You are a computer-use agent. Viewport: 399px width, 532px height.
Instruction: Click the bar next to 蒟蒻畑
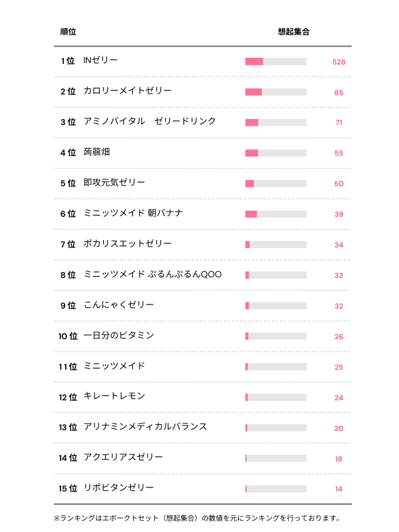pyautogui.click(x=275, y=153)
